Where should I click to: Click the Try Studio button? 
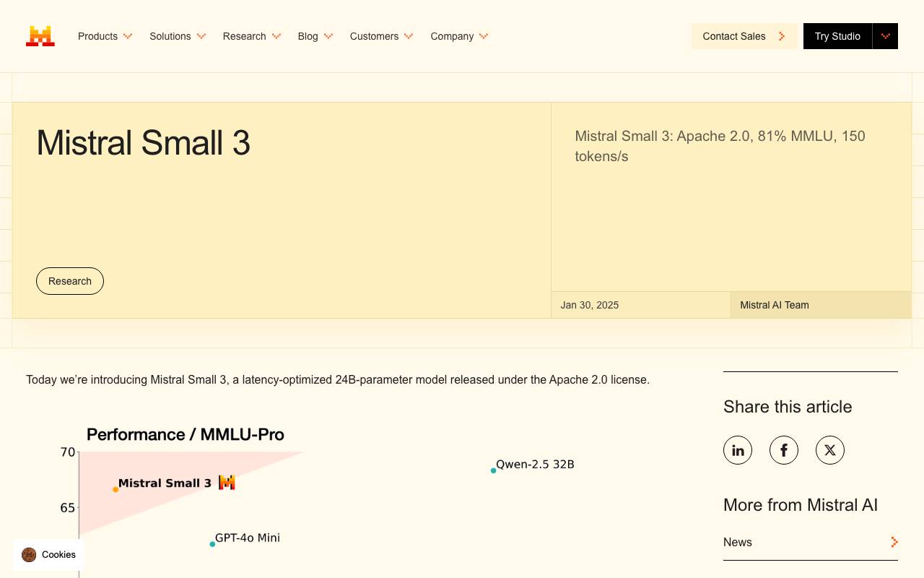point(837,36)
